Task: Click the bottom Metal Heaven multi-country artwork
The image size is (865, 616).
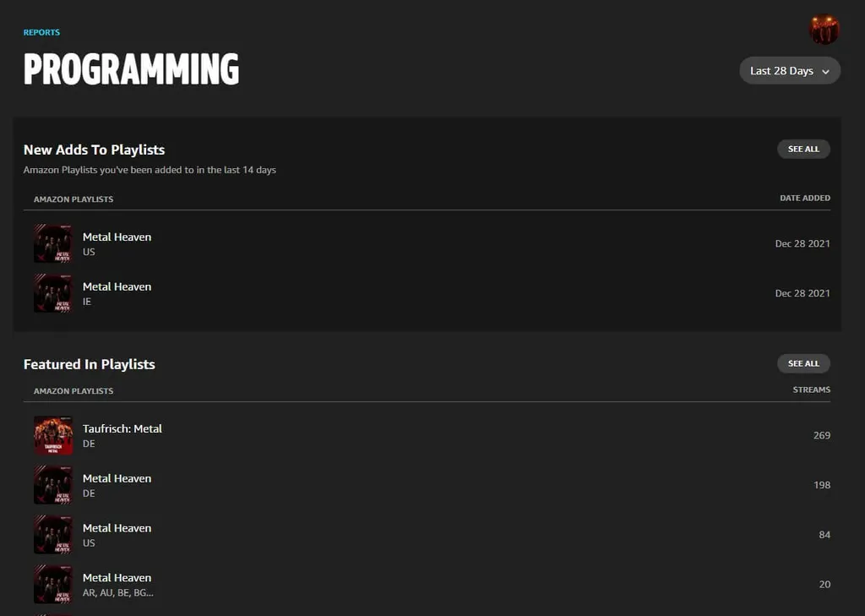Action: (x=52, y=584)
